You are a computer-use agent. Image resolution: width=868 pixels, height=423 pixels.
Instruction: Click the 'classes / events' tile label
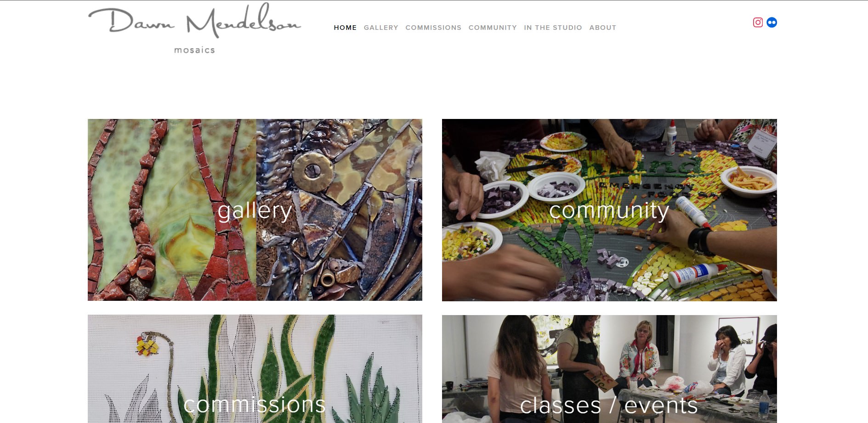pyautogui.click(x=609, y=405)
